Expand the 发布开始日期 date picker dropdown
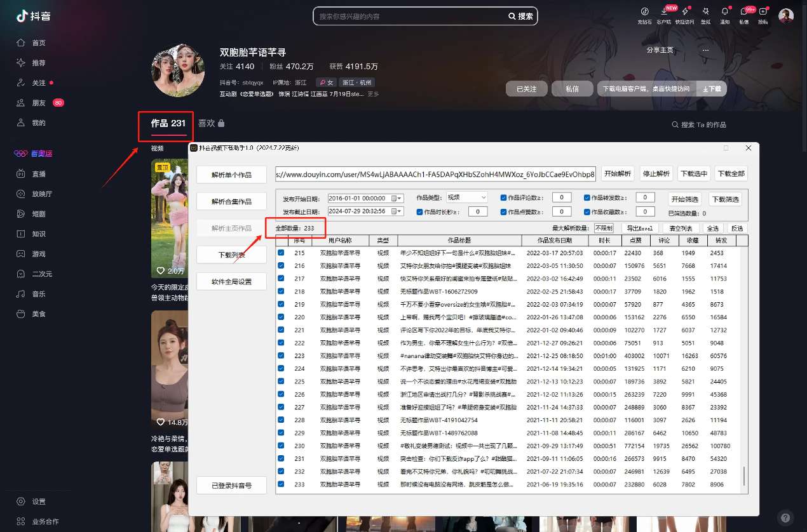The height and width of the screenshot is (532, 807). 398,198
